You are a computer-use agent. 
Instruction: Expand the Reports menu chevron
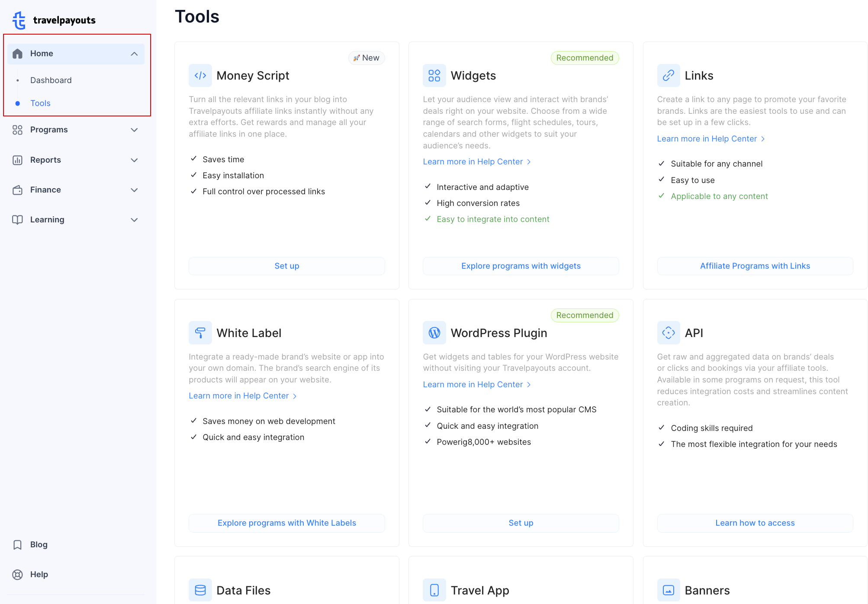coord(134,160)
